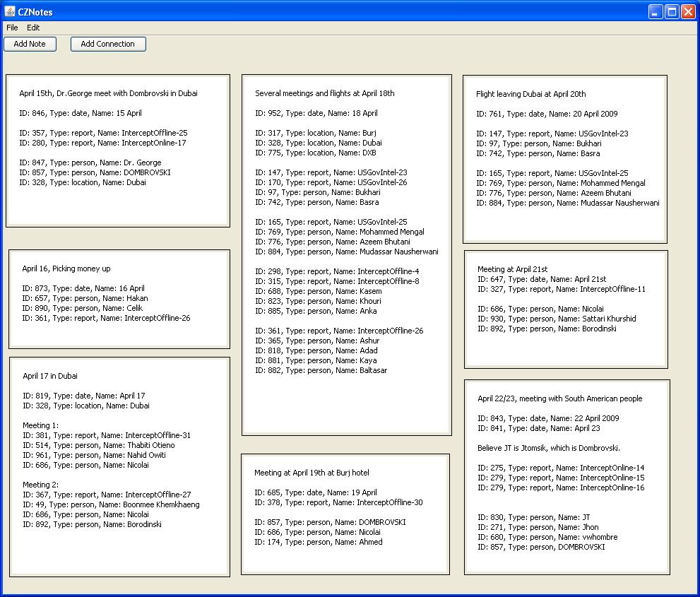Image resolution: width=700 pixels, height=597 pixels.
Task: Click the Boonmee Khemkhaeng person line
Action: point(111,504)
